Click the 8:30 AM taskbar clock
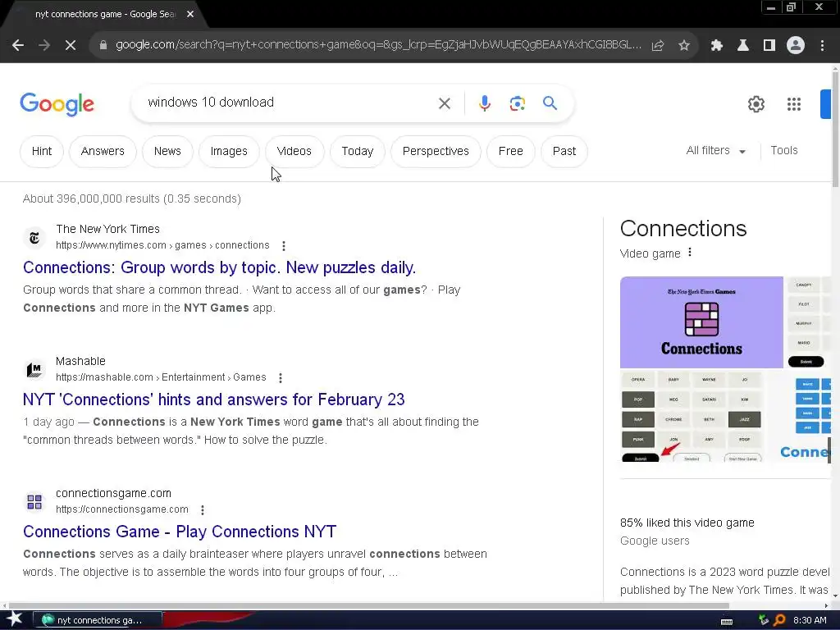 (810, 620)
